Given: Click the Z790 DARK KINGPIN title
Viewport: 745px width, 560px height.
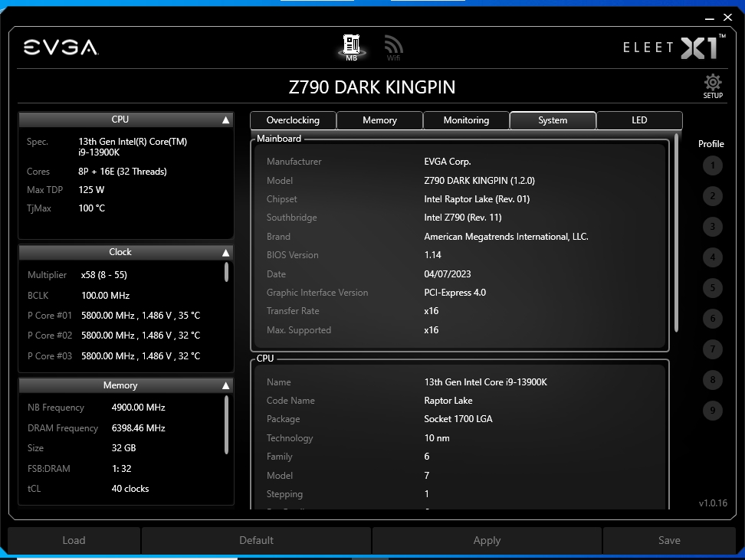Looking at the screenshot, I should pyautogui.click(x=372, y=87).
